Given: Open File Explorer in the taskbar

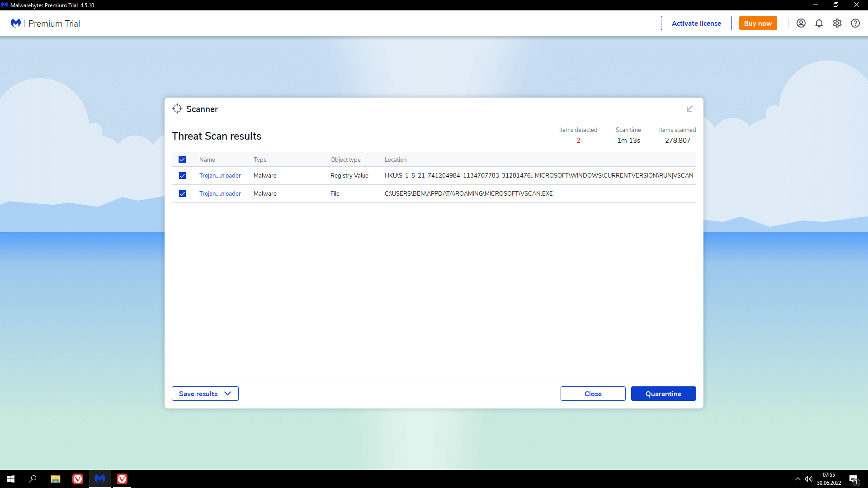Looking at the screenshot, I should click(x=55, y=479).
